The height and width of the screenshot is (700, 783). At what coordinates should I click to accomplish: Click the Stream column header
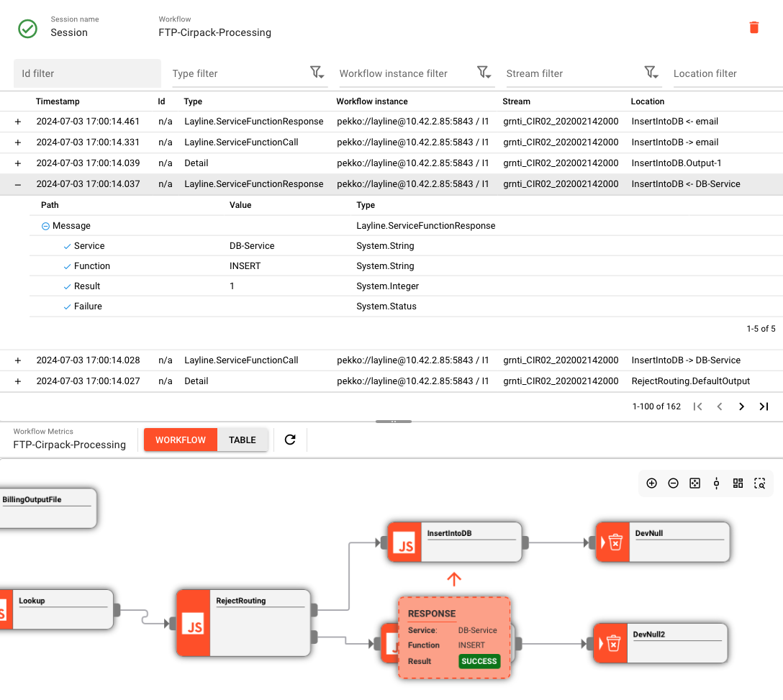tap(516, 101)
